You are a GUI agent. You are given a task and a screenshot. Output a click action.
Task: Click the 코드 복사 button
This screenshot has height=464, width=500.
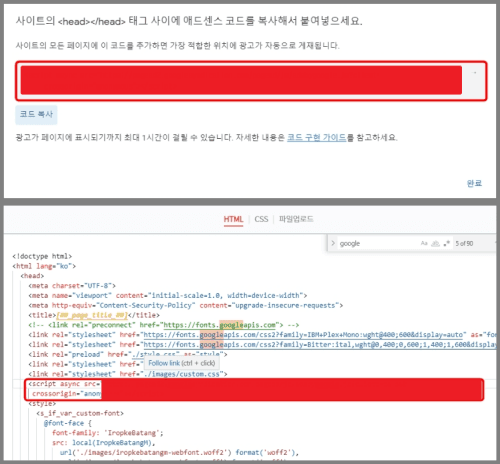tap(36, 115)
